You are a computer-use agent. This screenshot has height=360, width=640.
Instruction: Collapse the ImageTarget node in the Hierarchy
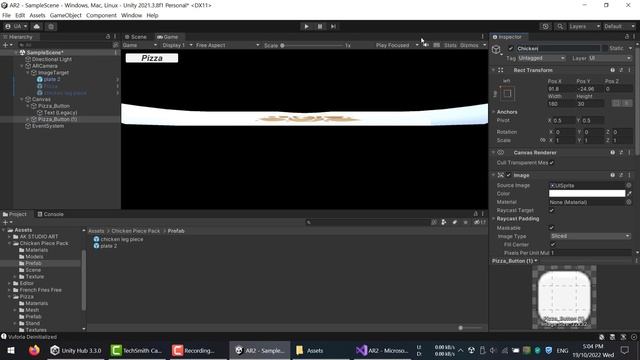(28, 73)
